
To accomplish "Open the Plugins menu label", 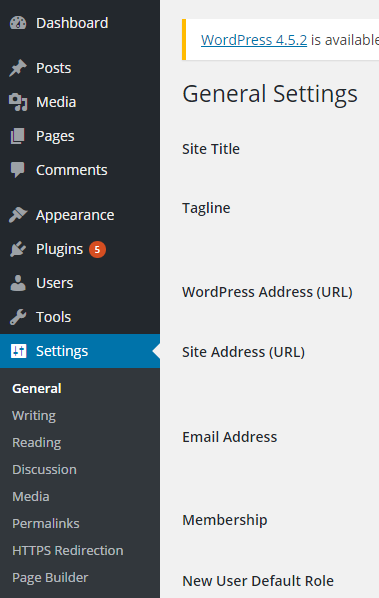I will 59,249.
